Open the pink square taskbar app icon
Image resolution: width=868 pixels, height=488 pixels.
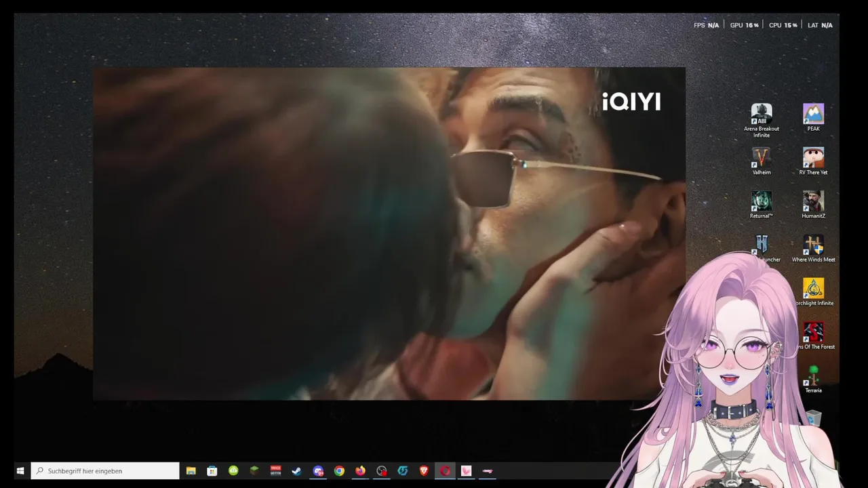point(466,470)
